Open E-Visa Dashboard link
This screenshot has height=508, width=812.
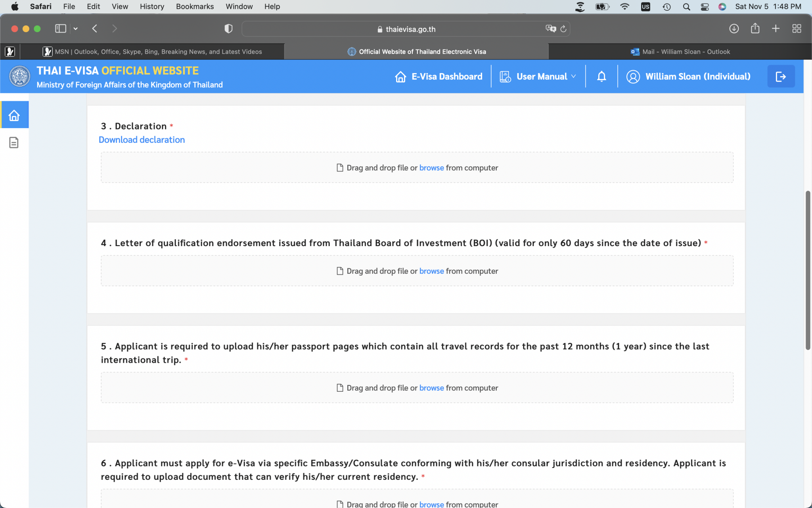coord(447,77)
